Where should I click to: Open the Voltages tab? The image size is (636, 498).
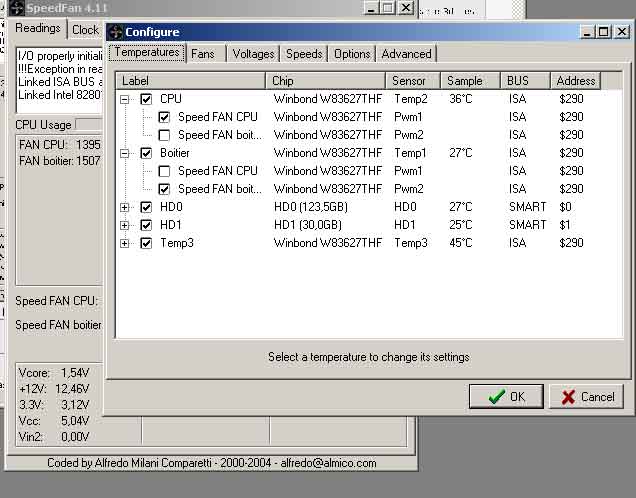point(253,54)
